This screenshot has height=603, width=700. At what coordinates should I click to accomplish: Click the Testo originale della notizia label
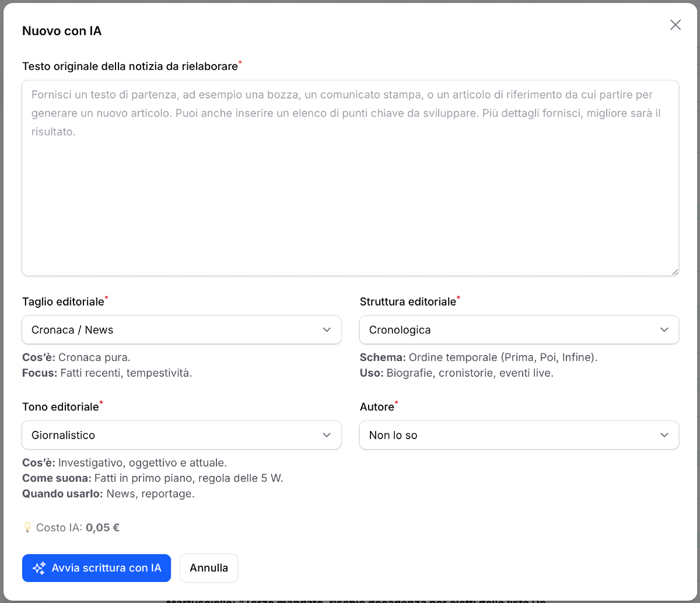pyautogui.click(x=129, y=66)
